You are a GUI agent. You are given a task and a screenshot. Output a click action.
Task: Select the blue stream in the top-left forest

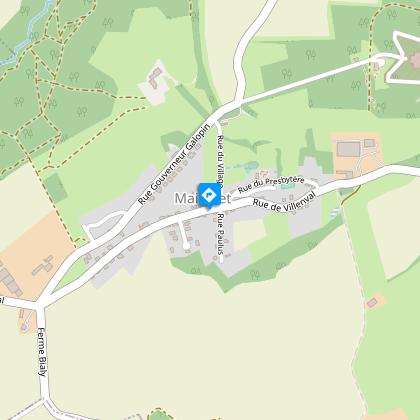[x=28, y=34]
